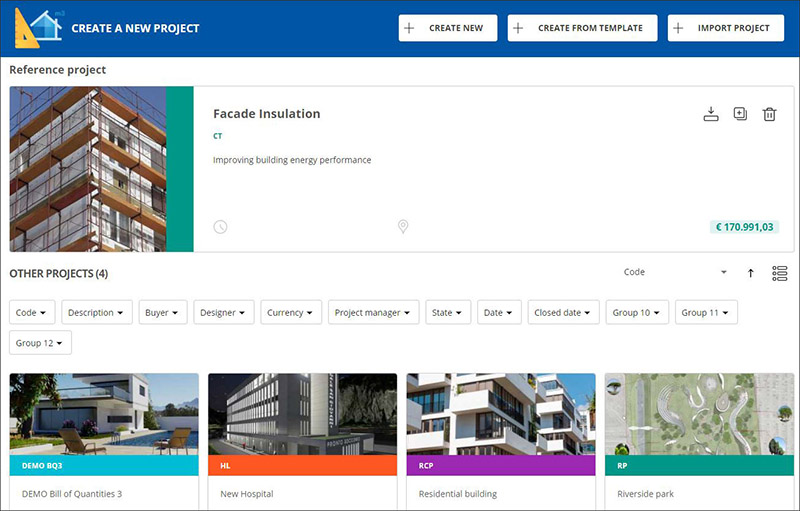
Task: Duplicate the Facade Insulation project
Action: click(x=740, y=114)
